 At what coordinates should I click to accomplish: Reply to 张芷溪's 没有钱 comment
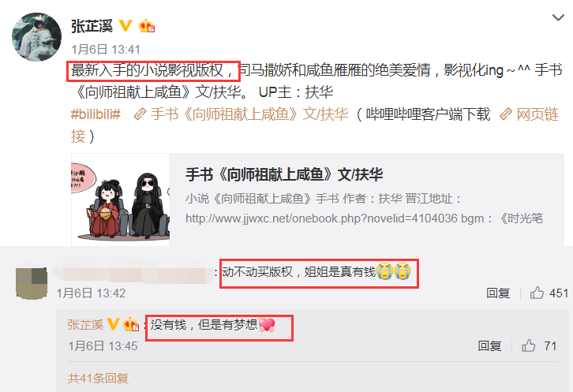click(489, 346)
